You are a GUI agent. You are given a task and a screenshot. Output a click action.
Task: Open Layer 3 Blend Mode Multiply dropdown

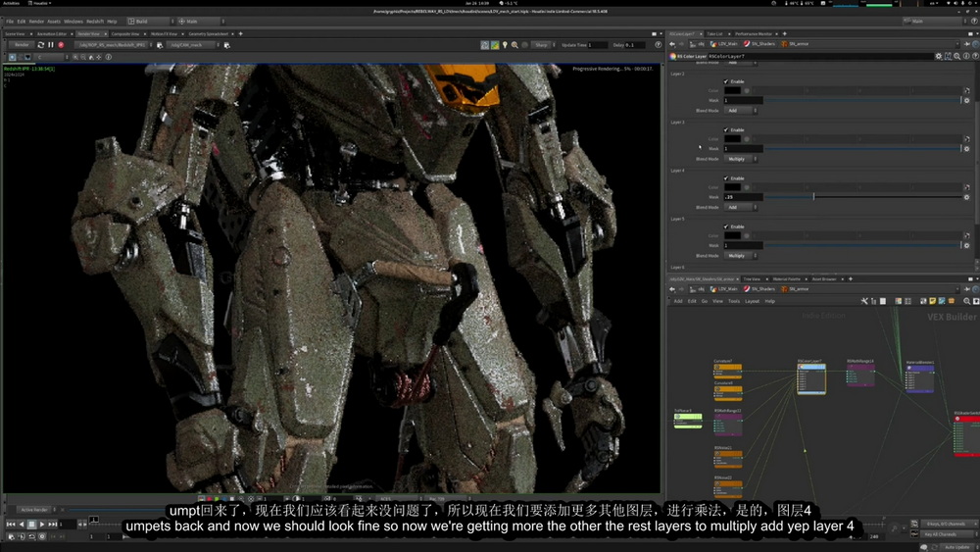click(741, 159)
